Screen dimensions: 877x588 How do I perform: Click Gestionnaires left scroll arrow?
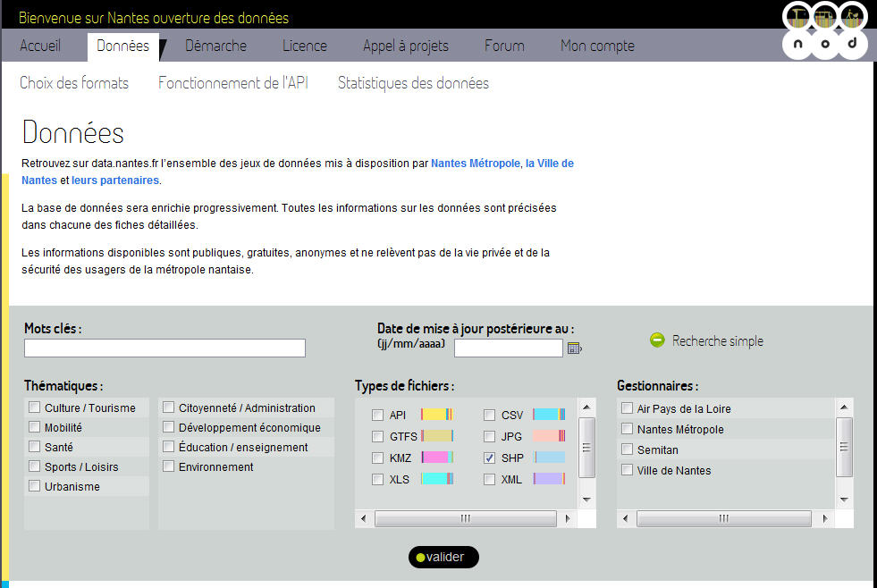tap(625, 518)
